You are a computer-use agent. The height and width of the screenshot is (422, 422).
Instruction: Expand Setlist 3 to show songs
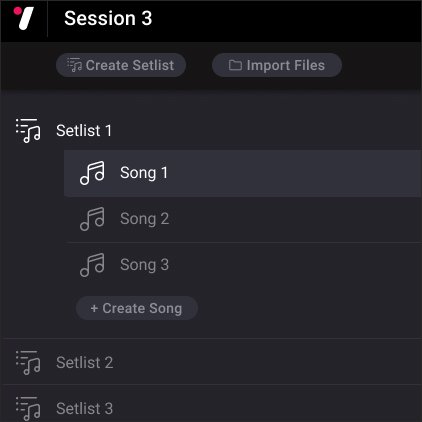pyautogui.click(x=212, y=404)
